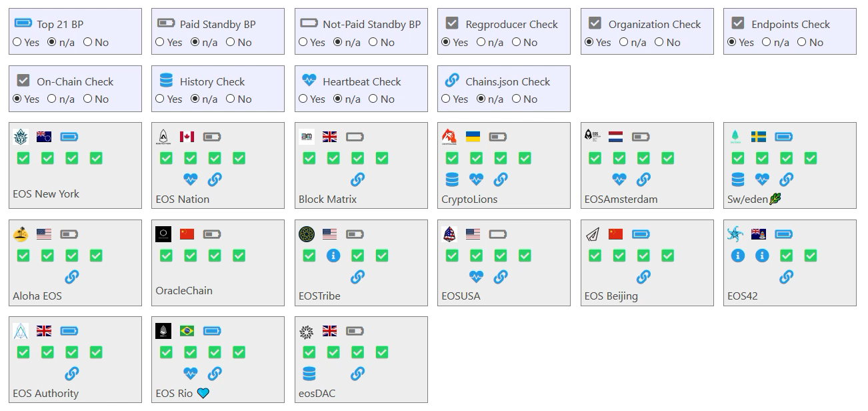The image size is (868, 411).
Task: Click Sw/eden chains.json link icon
Action: 786,179
